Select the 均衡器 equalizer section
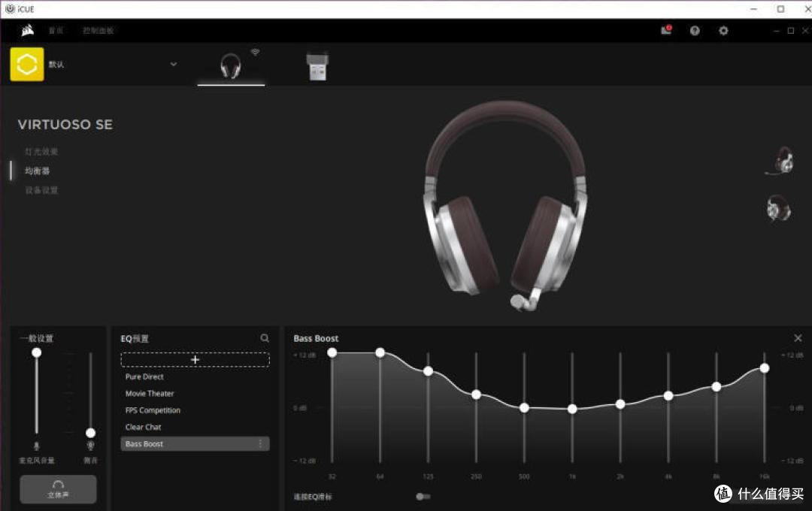Screen dimensions: 812x511 (x=38, y=171)
